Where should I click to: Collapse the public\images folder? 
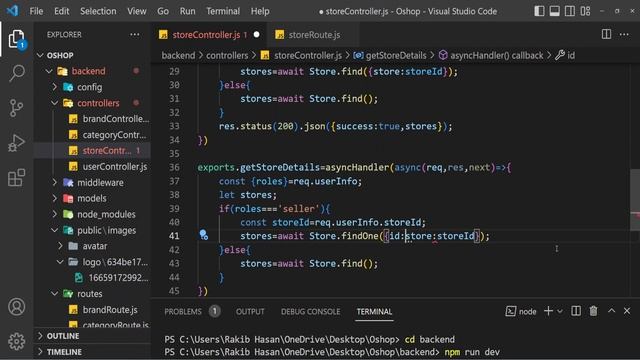tap(106, 230)
